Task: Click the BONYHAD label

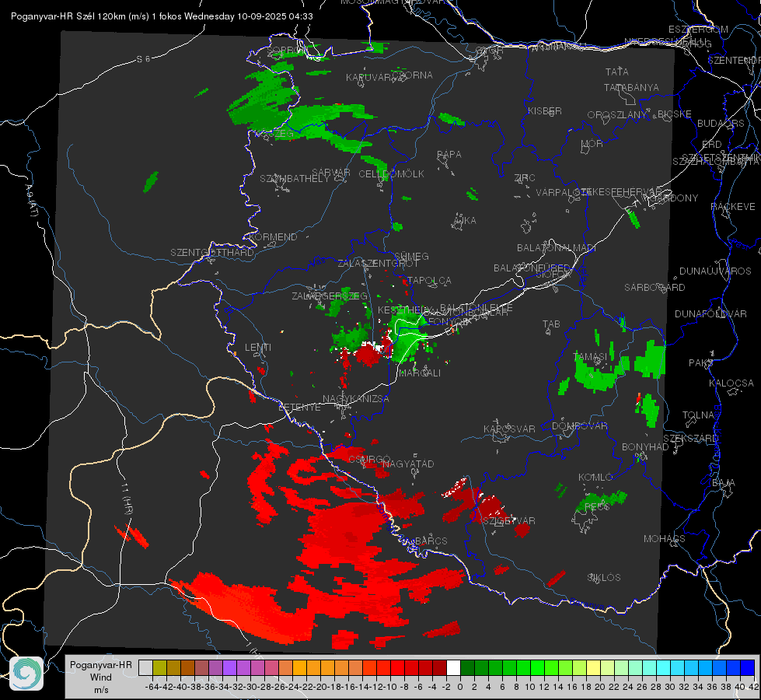Action: (x=645, y=446)
